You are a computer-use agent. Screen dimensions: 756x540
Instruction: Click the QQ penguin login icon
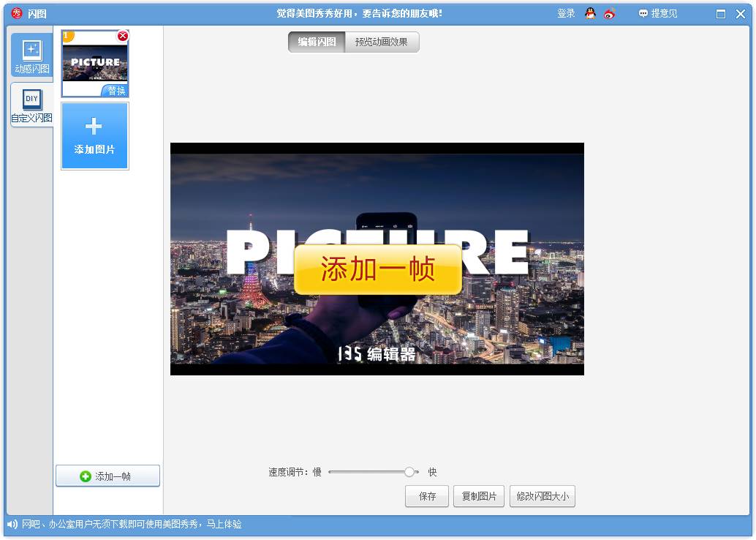click(590, 13)
